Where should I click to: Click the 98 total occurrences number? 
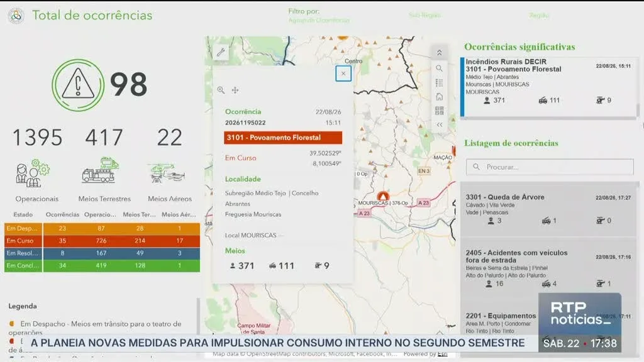(128, 85)
